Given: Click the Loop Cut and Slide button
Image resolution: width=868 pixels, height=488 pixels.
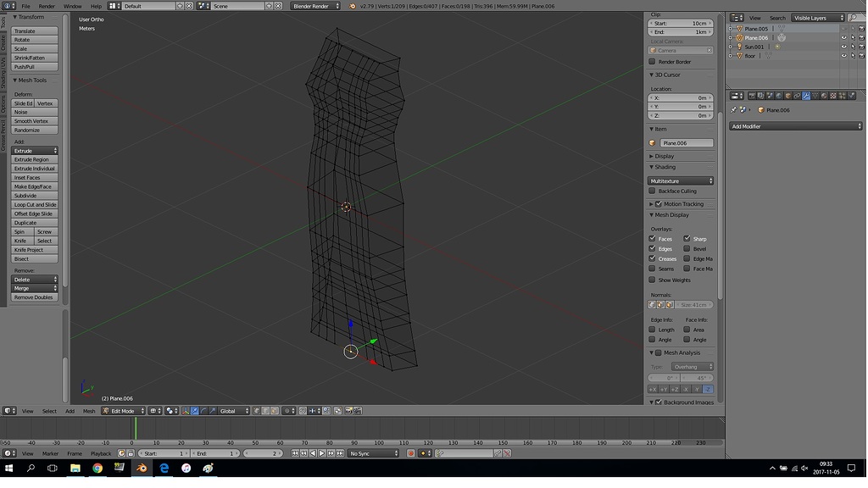Looking at the screenshot, I should 34,204.
